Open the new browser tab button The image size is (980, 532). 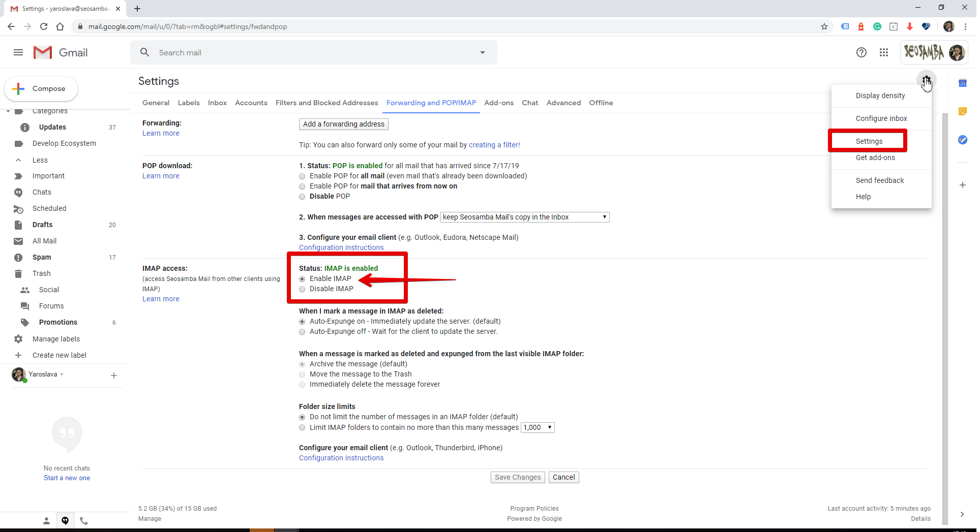(x=137, y=9)
